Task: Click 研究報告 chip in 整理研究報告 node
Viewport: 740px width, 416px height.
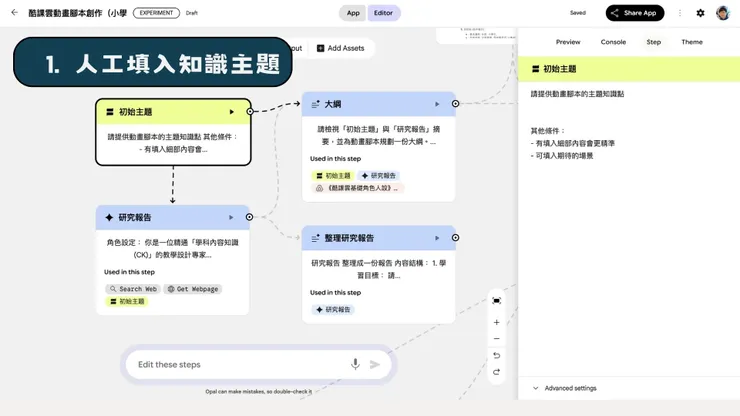Action: (333, 310)
